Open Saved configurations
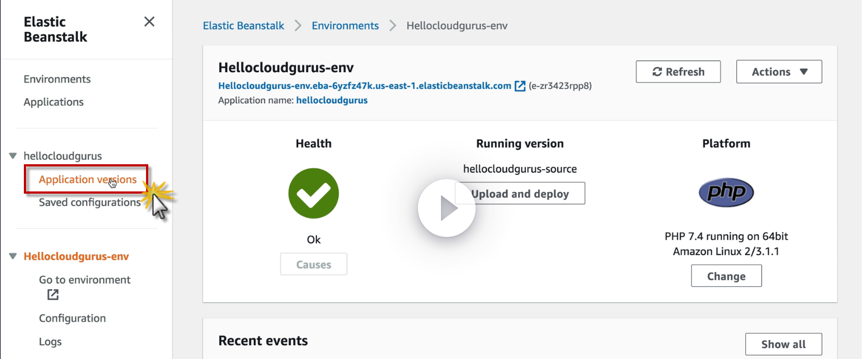868x359 pixels. click(90, 203)
